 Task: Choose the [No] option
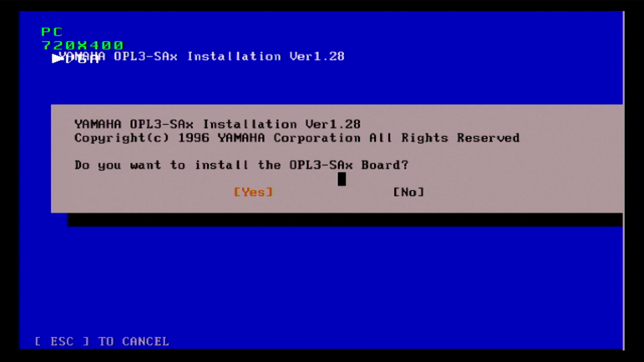coord(409,192)
